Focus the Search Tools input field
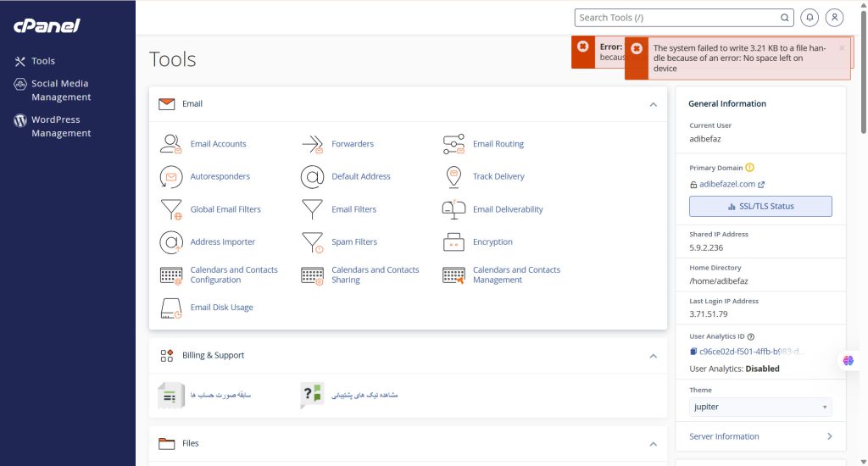This screenshot has height=466, width=868. point(678,18)
